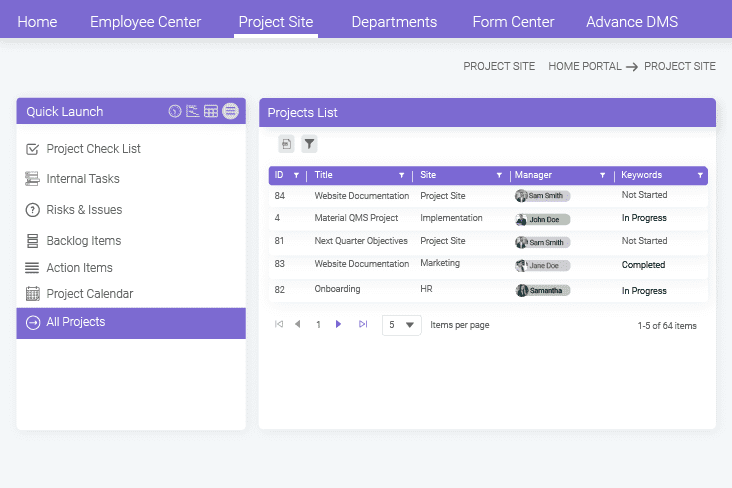Open Project Check List link

[93, 149]
